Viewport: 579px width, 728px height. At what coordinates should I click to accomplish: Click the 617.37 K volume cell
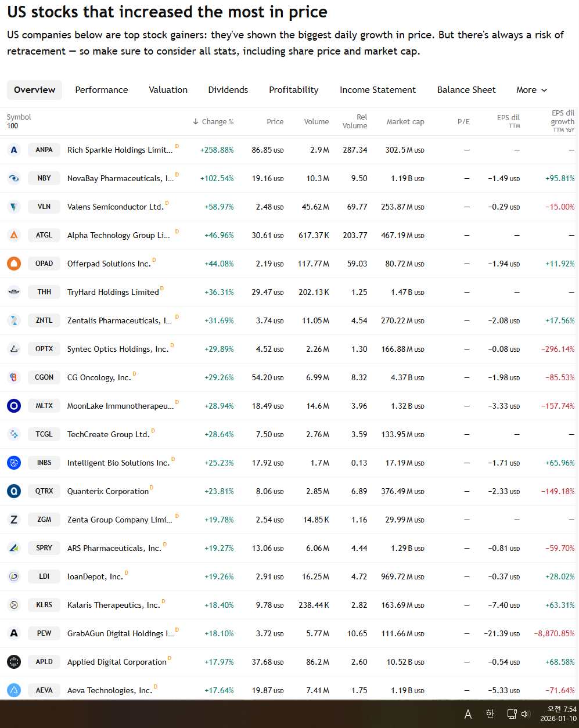pyautogui.click(x=314, y=235)
